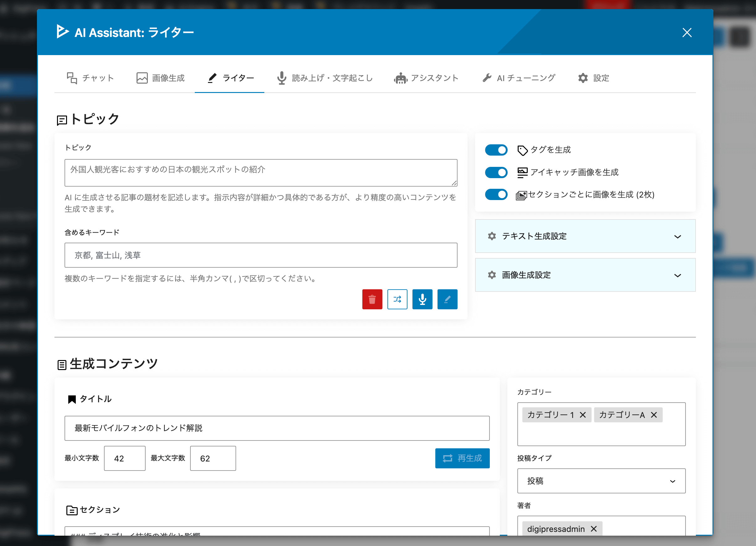Click the robot icon on アシスタント tab

(x=400, y=78)
